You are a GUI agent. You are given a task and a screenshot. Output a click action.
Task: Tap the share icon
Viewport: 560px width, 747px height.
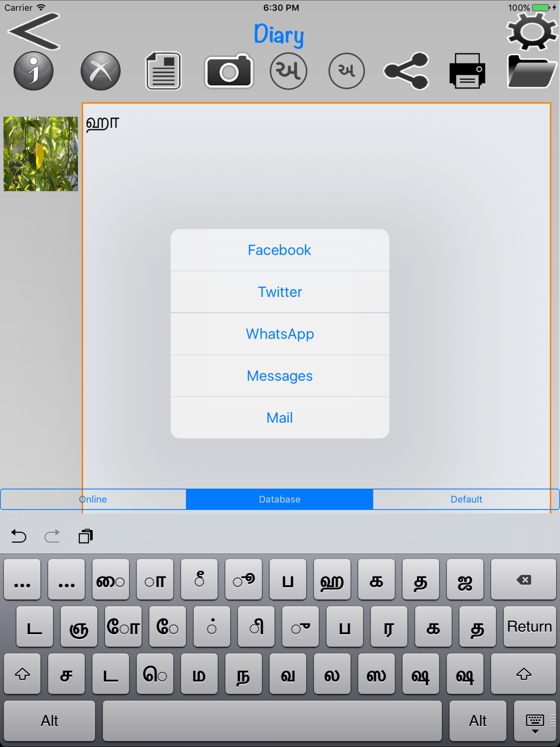[406, 71]
